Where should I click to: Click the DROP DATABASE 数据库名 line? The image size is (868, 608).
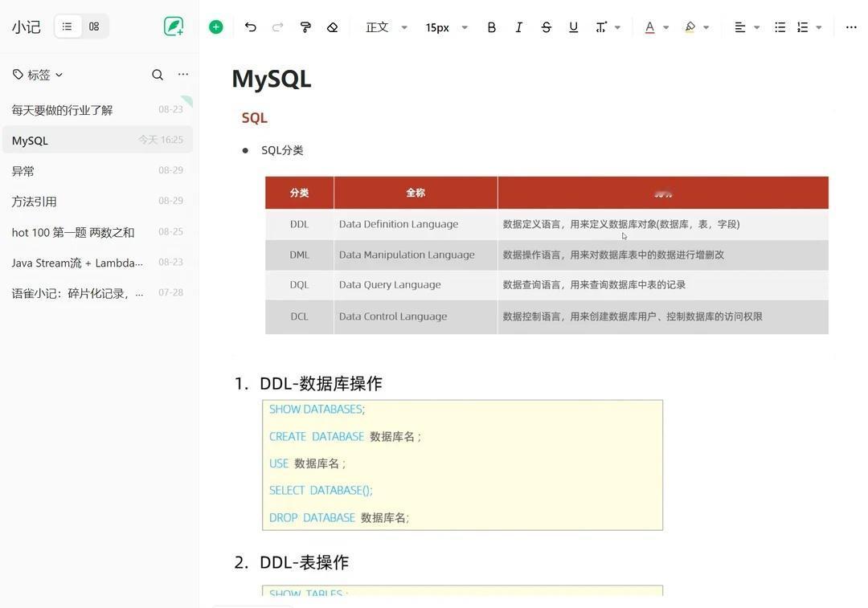coord(339,518)
